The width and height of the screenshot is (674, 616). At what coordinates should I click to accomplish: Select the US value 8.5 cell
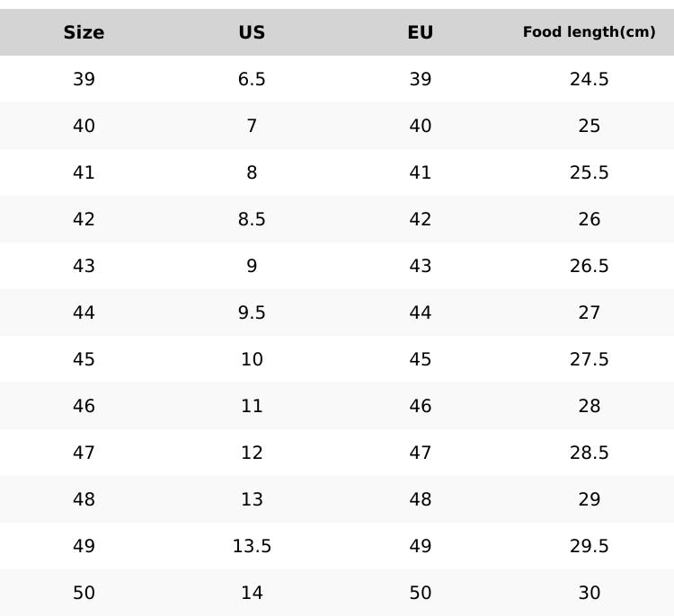coord(252,219)
